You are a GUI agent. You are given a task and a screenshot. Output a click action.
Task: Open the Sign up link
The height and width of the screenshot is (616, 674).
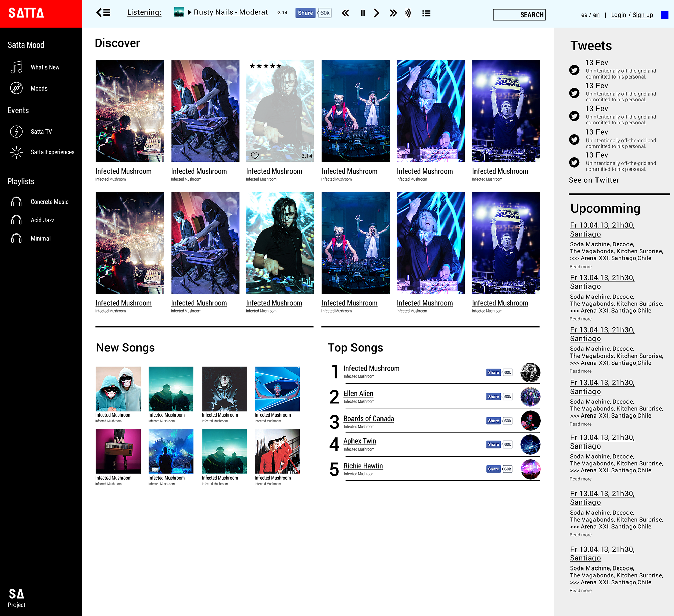point(643,15)
